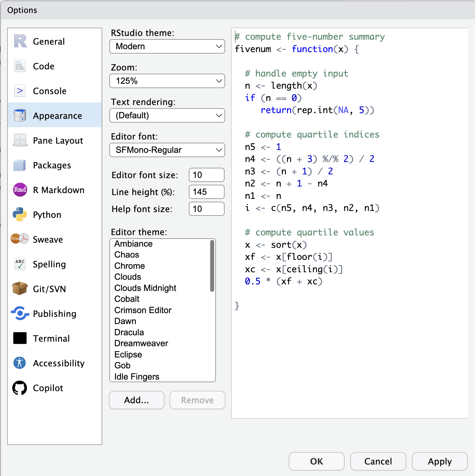
Task: Open the General settings pane
Action: coord(49,41)
